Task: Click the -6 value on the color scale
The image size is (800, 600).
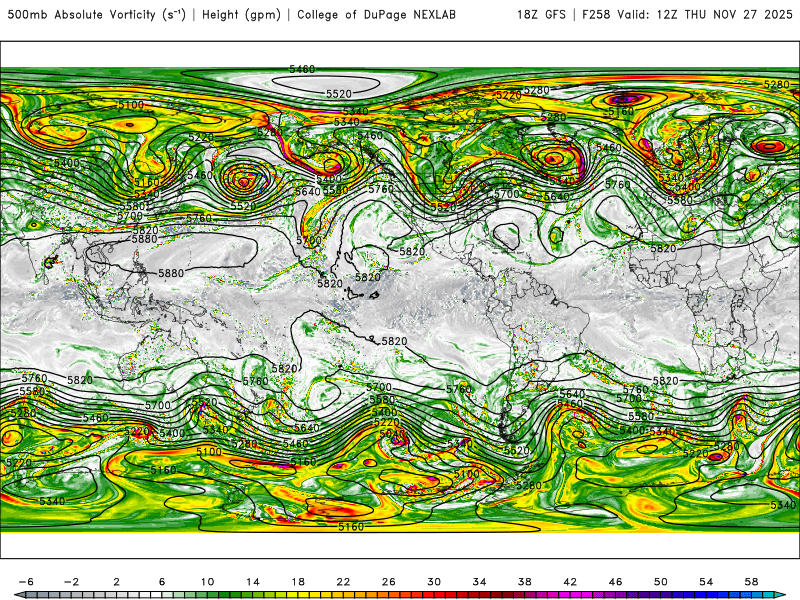Action: click(x=26, y=582)
